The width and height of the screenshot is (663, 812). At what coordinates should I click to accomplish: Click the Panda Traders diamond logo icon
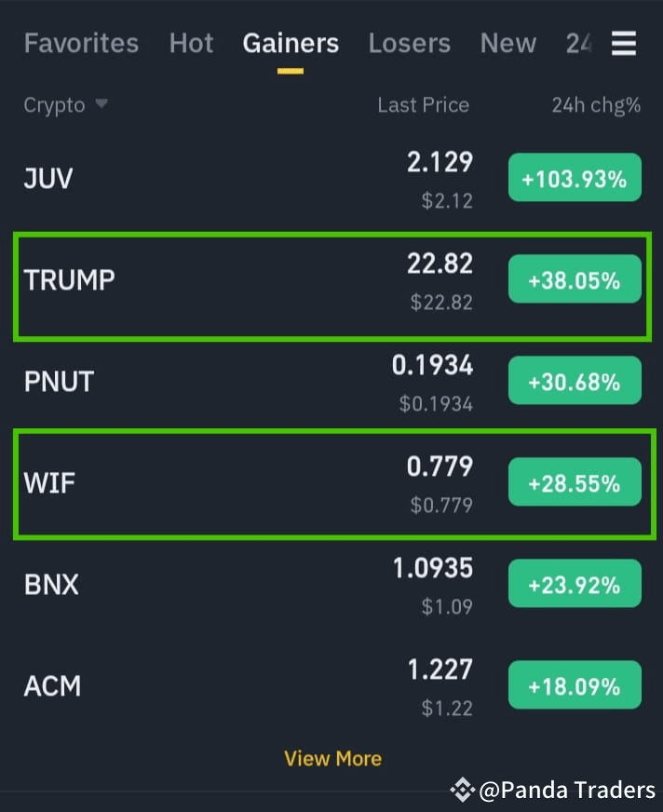coord(463,791)
